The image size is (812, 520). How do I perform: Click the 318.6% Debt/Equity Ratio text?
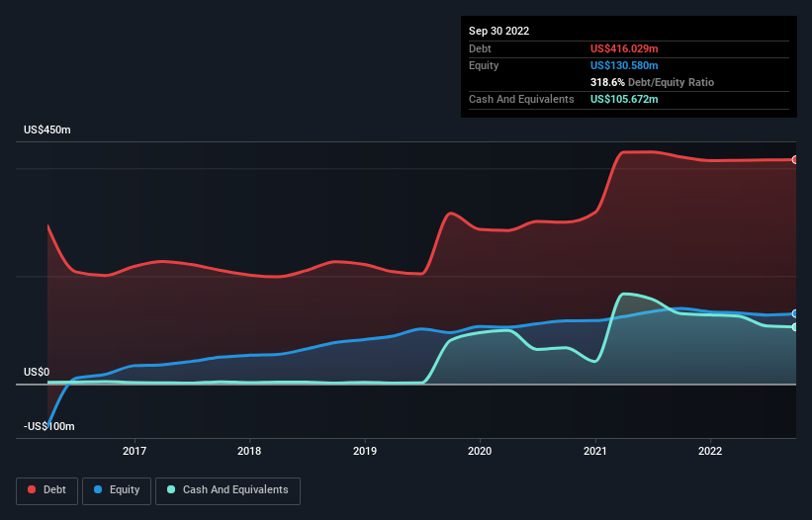coord(652,82)
